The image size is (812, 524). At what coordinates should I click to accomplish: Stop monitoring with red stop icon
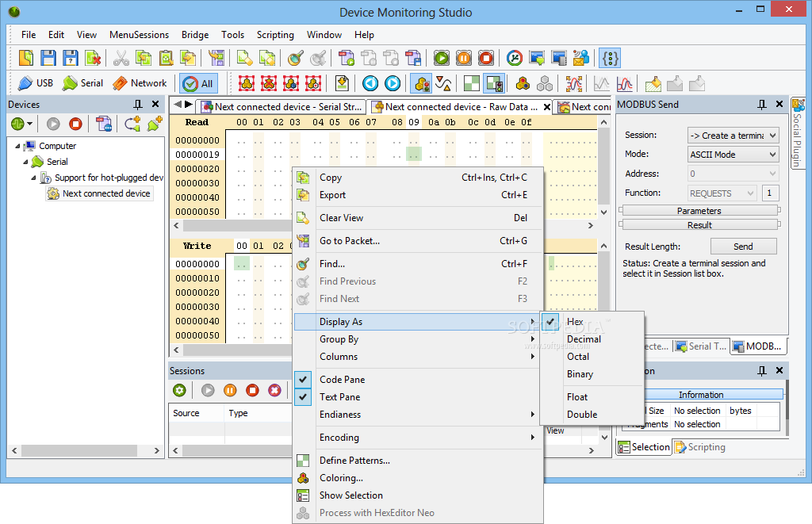(x=486, y=58)
